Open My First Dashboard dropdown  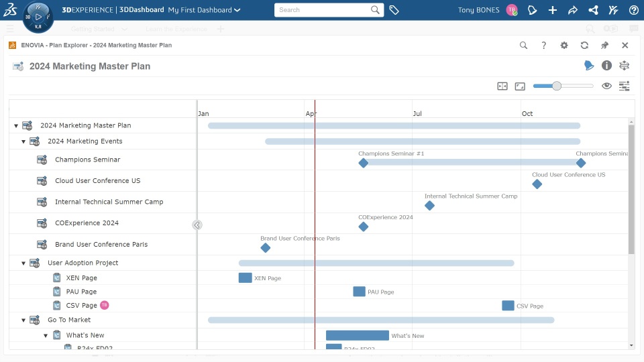(x=204, y=10)
